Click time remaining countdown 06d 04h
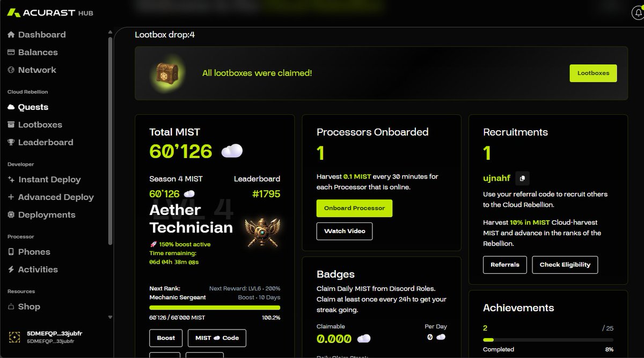Image resolution: width=644 pixels, height=358 pixels. point(174,263)
